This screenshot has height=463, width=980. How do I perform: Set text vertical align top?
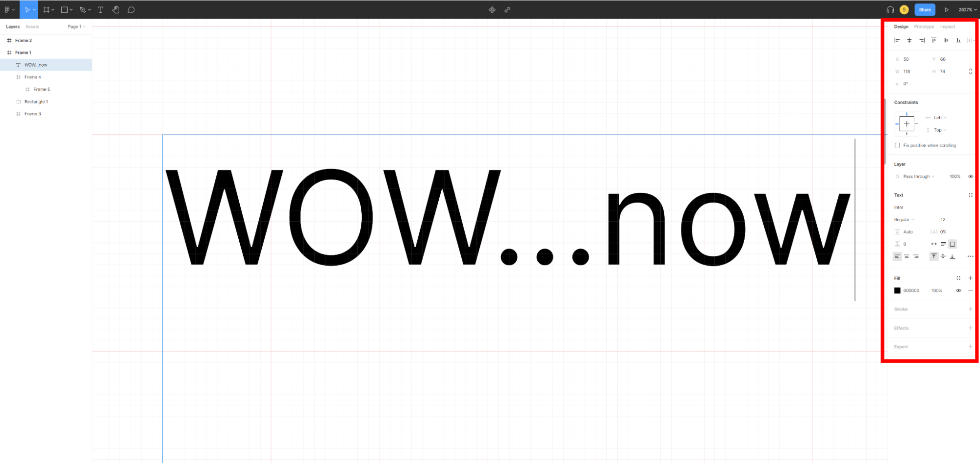coord(934,257)
